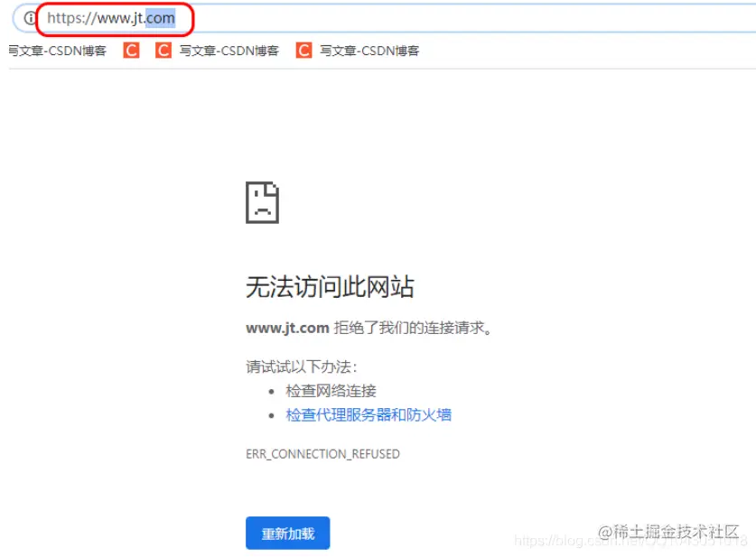Click the third CSDN C favicon bookmark
756x557 pixels.
coord(304,51)
